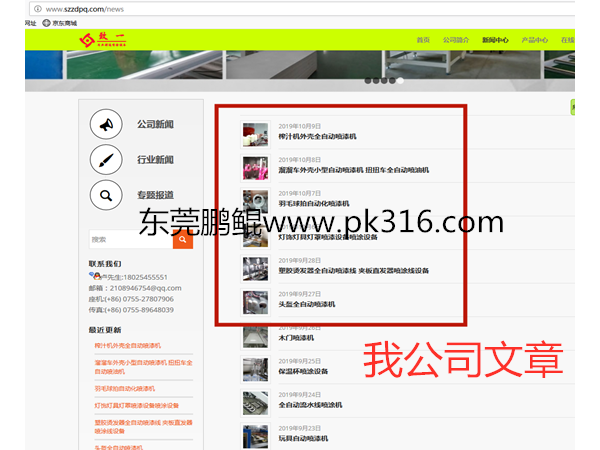The height and width of the screenshot is (450, 600).
Task: Open 专题报道 category label in sidebar
Action: [155, 195]
